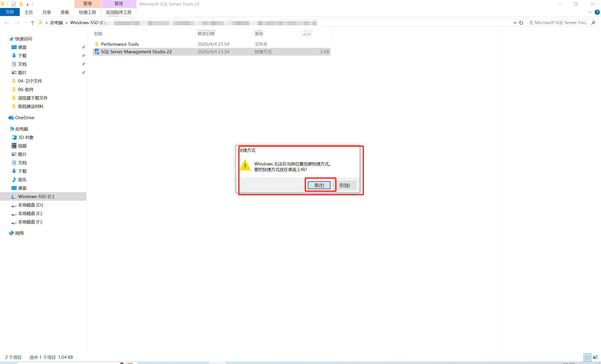The width and height of the screenshot is (601, 364).
Task: Sort files by the 修改日期 column header
Action: (x=206, y=34)
